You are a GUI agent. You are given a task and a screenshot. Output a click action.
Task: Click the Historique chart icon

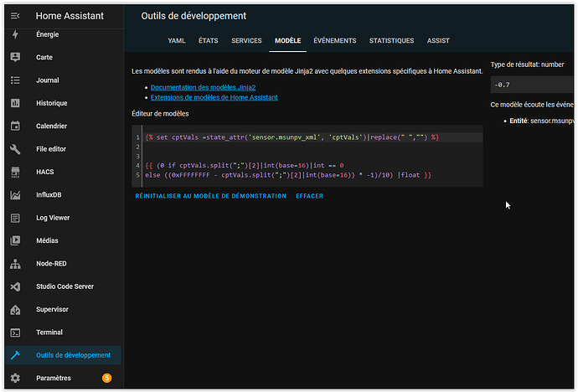point(15,103)
